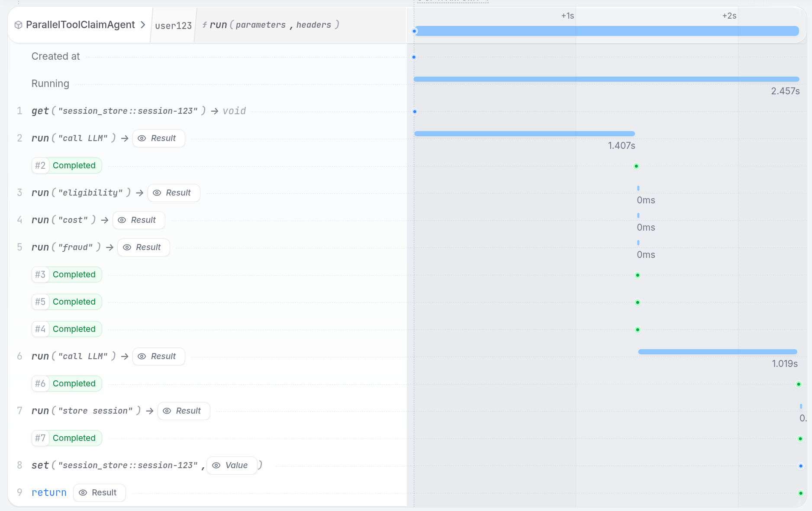Click the +1s time axis label
The width and height of the screenshot is (812, 511).
567,16
